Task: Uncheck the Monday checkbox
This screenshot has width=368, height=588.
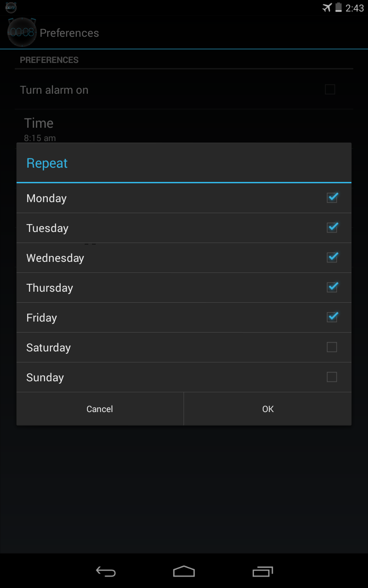Action: pyautogui.click(x=332, y=198)
